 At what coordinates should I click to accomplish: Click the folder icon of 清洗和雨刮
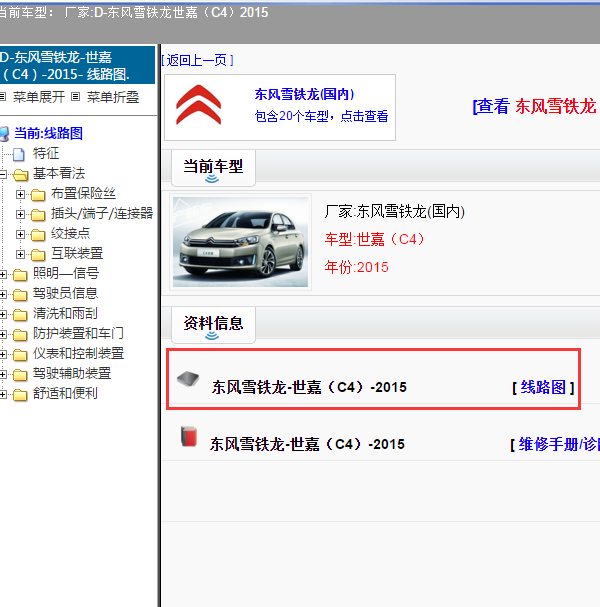[20, 315]
